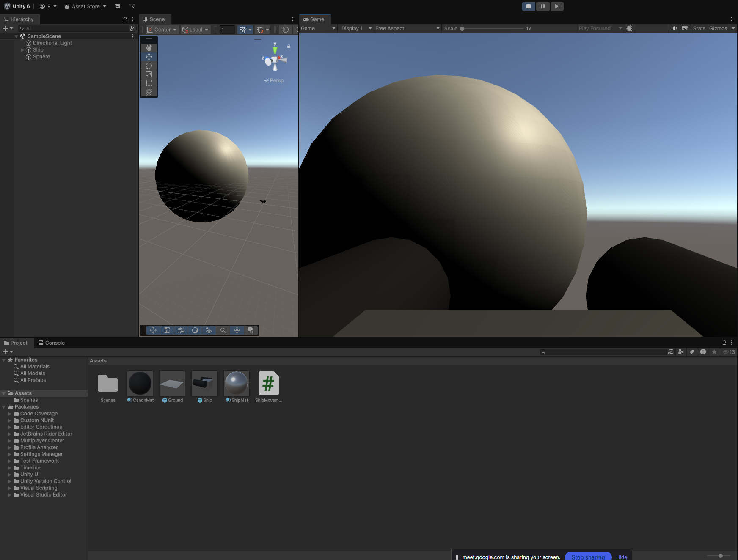Select the Scale tool in Scene
738x560 pixels.
149,74
